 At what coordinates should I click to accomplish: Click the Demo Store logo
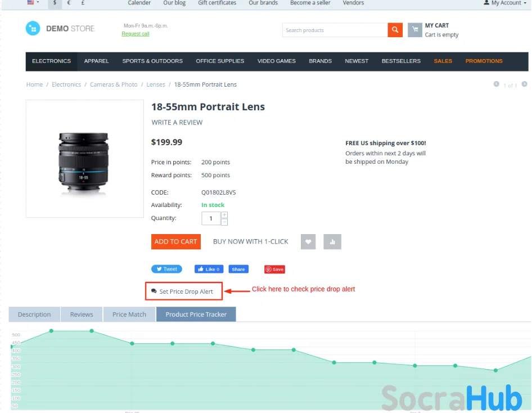tap(60, 29)
